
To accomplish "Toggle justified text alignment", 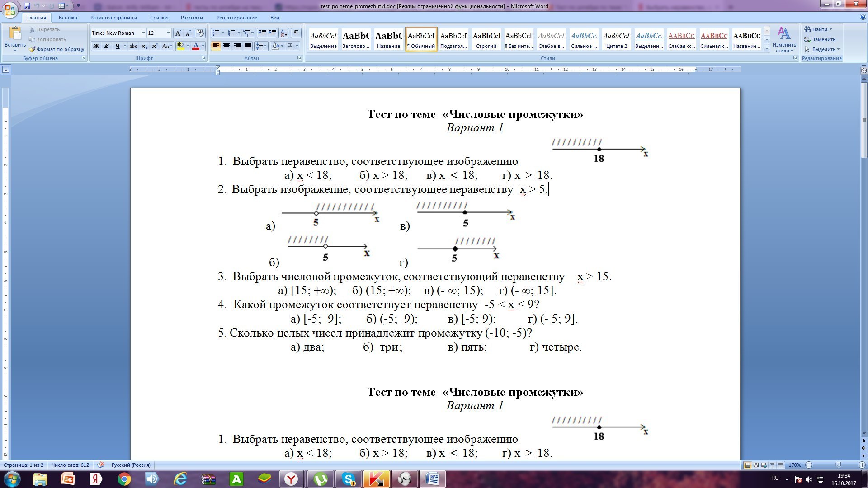I will click(x=248, y=46).
